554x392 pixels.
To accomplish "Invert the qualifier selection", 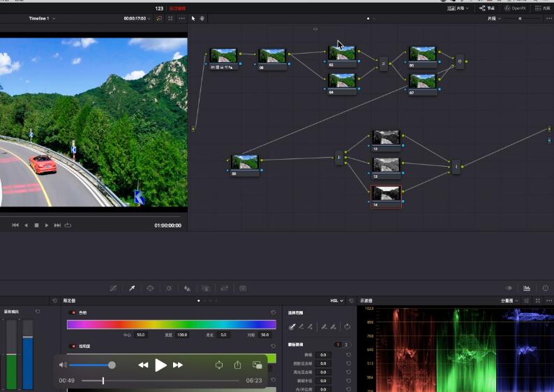I will click(347, 326).
